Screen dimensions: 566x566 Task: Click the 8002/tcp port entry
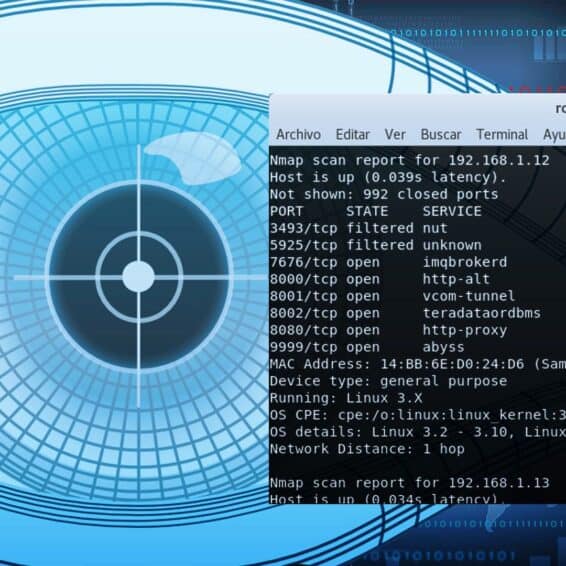tap(304, 313)
